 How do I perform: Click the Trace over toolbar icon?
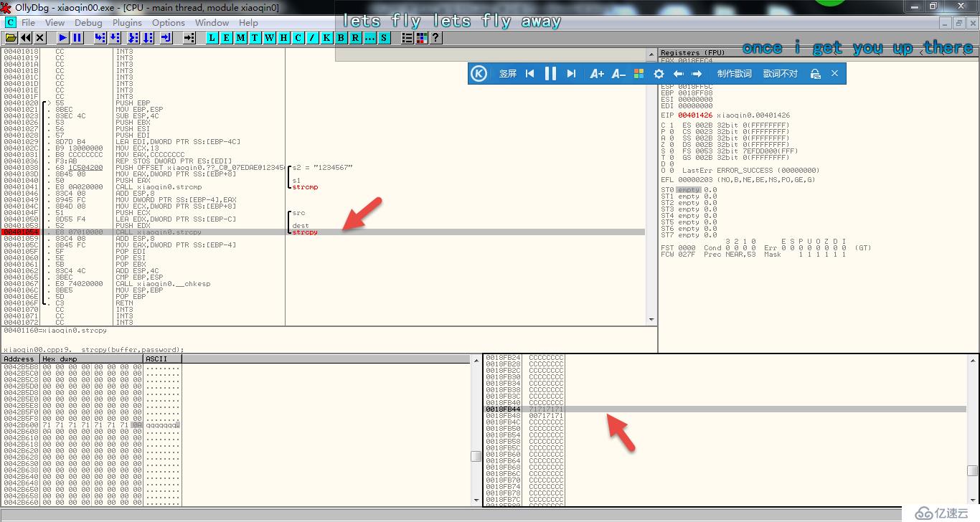(148, 37)
